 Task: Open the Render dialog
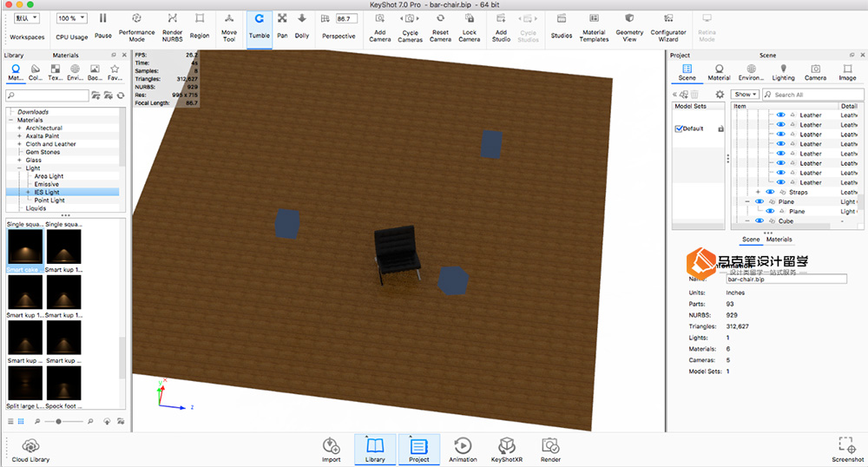click(x=550, y=450)
